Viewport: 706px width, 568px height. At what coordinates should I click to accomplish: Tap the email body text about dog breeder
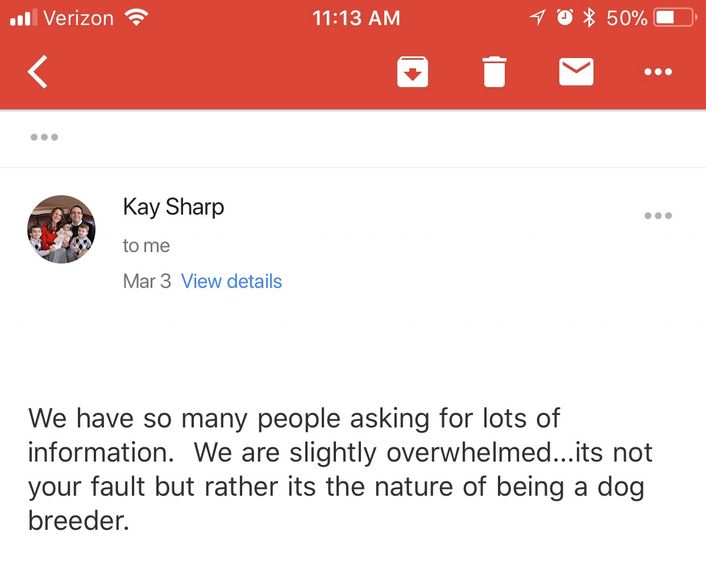coord(340,469)
